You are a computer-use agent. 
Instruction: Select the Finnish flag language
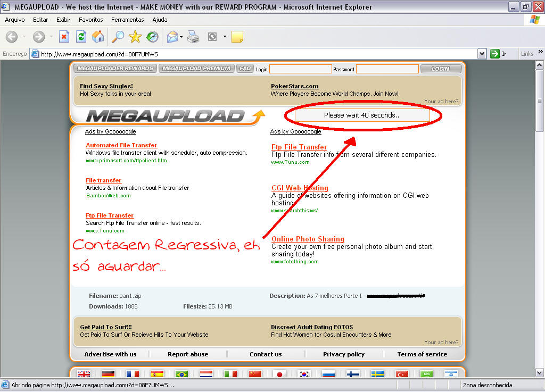coord(353,374)
